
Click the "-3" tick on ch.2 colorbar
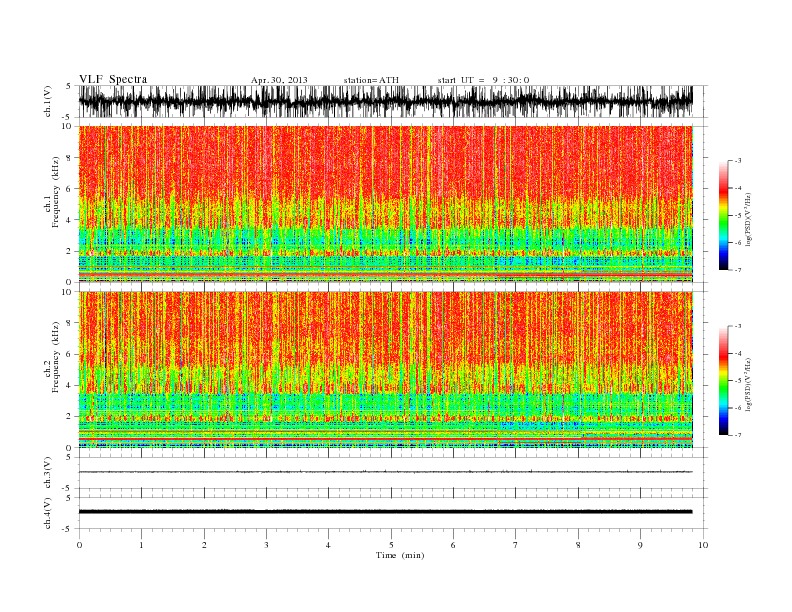(737, 326)
